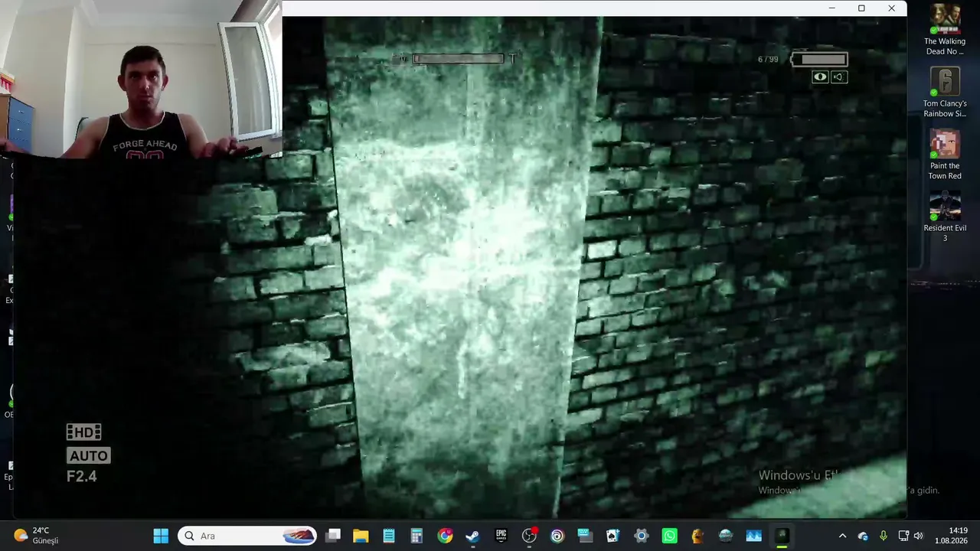This screenshot has height=551, width=980.
Task: Click the microphone icon in the system tray
Action: point(883,536)
